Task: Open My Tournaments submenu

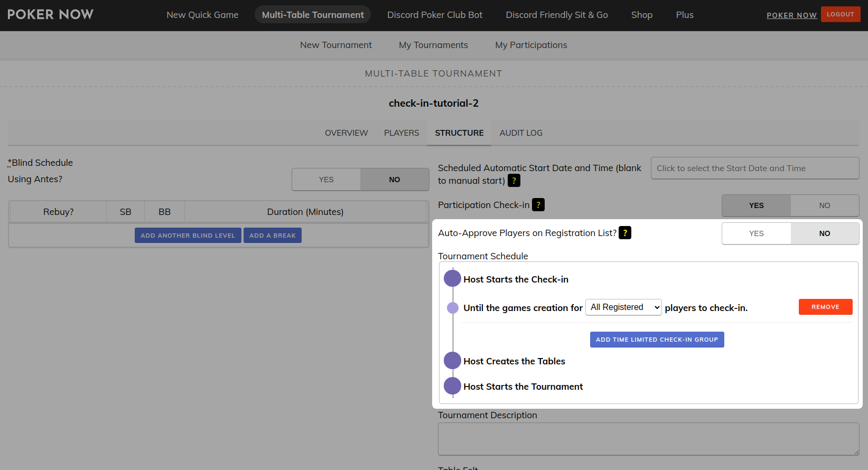Action: pos(433,45)
